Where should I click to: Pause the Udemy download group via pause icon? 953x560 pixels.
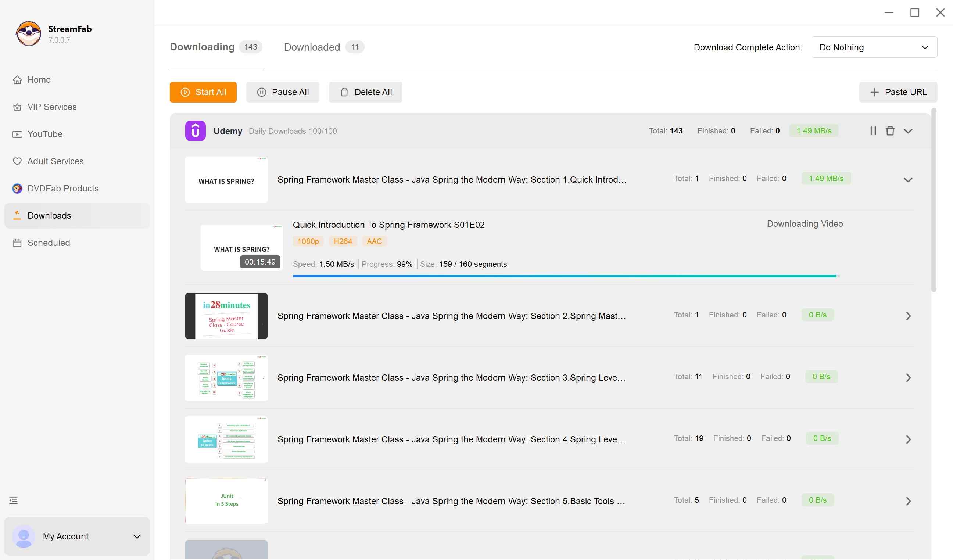pos(873,130)
